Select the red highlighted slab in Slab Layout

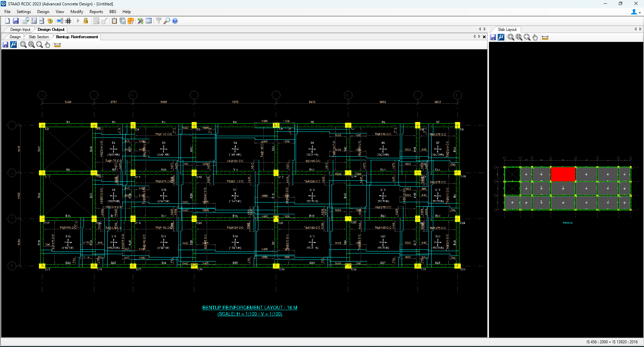coord(563,174)
